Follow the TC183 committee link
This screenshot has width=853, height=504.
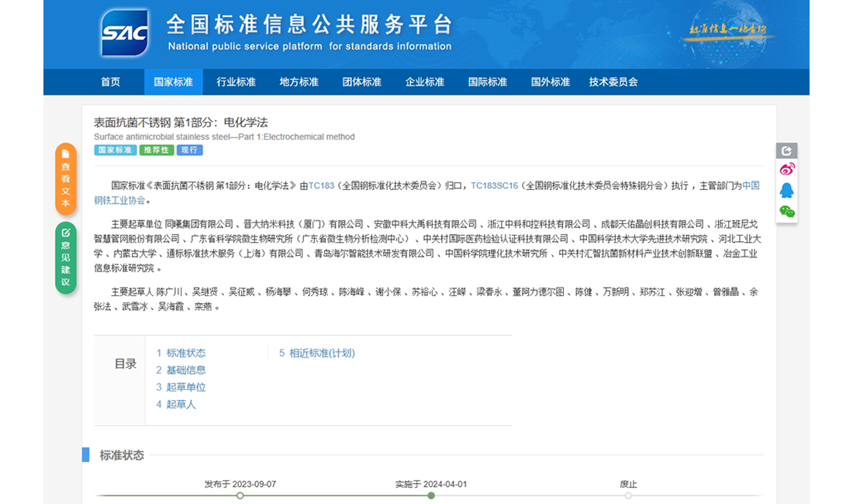pos(322,185)
